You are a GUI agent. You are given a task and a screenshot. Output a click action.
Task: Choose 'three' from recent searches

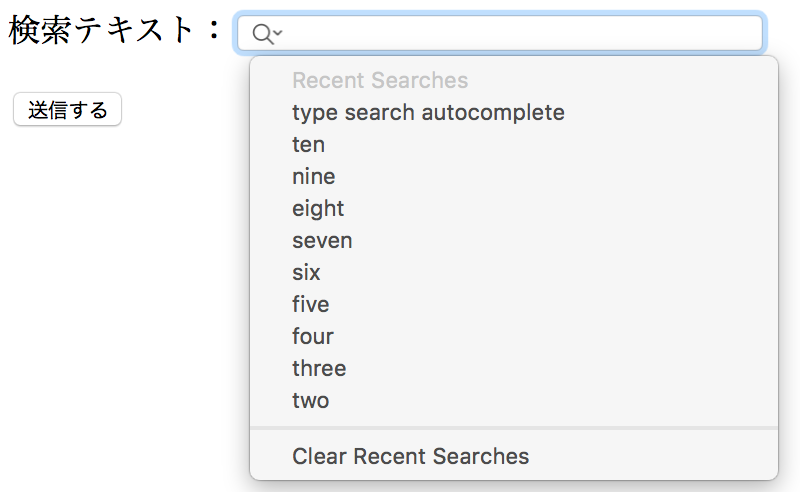(x=319, y=368)
